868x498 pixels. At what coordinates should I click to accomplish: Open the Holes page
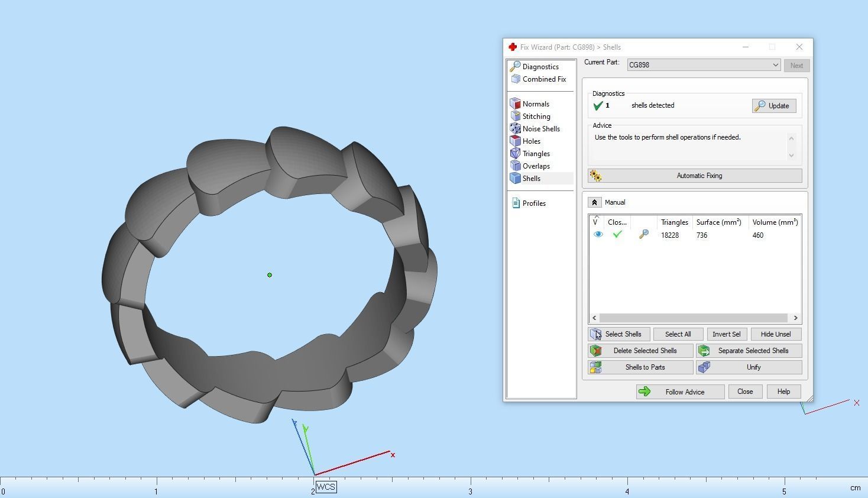tap(531, 141)
